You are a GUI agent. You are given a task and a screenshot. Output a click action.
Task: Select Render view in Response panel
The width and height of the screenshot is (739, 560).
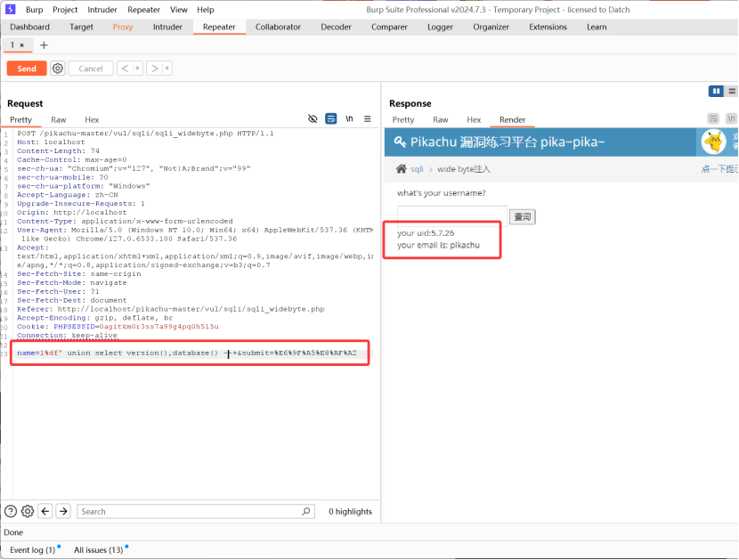[x=512, y=119]
